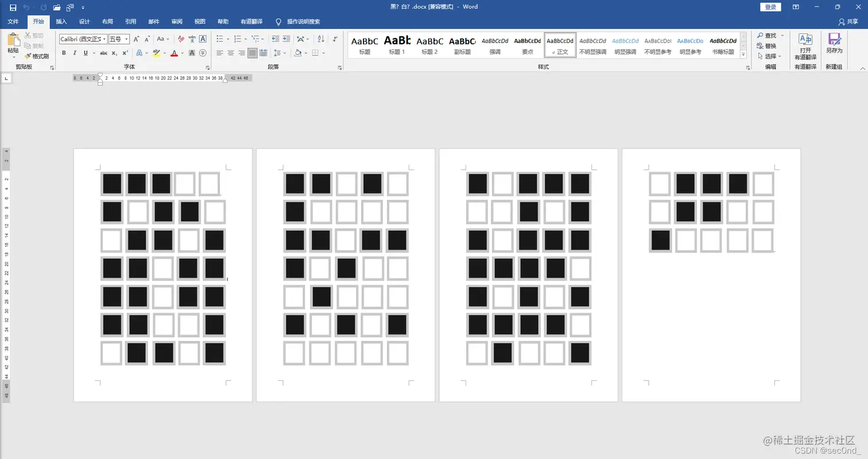The width and height of the screenshot is (868, 459).
Task: Click the tab selector at ruler corner
Action: click(6, 78)
